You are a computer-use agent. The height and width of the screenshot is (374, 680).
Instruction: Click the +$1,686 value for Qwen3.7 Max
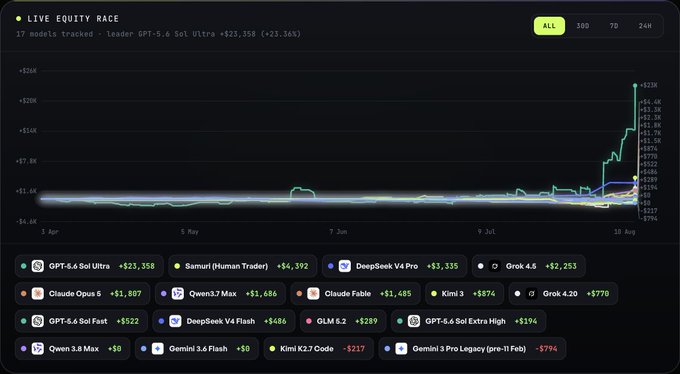(261, 293)
